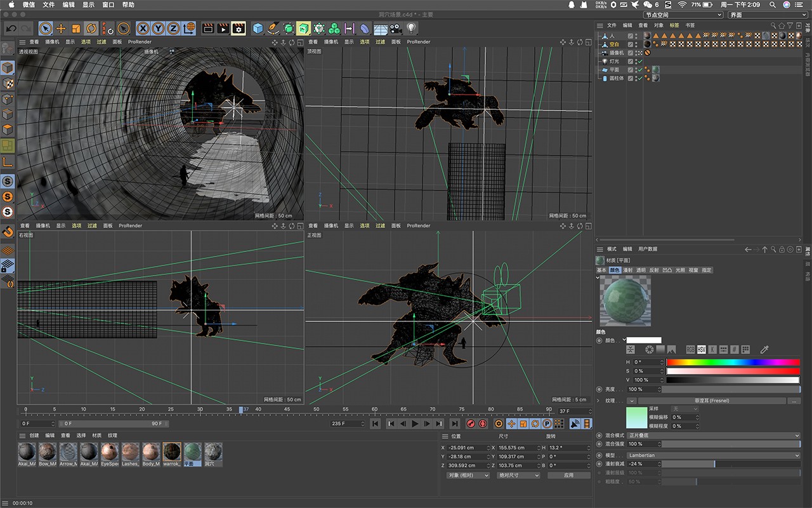This screenshot has width=812, height=508.
Task: Click the 应用 button
Action: click(568, 475)
